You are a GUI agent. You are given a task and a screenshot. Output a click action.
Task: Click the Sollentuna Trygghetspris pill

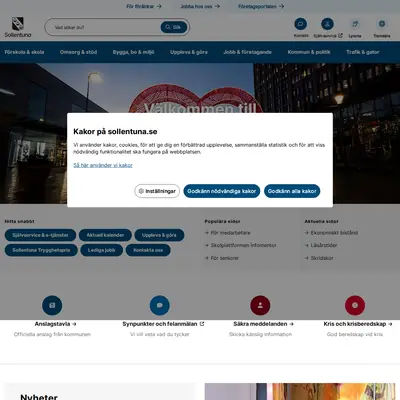41,250
